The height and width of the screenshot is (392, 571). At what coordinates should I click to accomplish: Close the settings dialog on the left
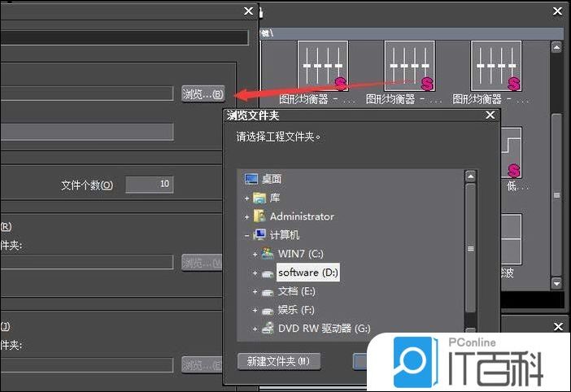click(x=248, y=11)
